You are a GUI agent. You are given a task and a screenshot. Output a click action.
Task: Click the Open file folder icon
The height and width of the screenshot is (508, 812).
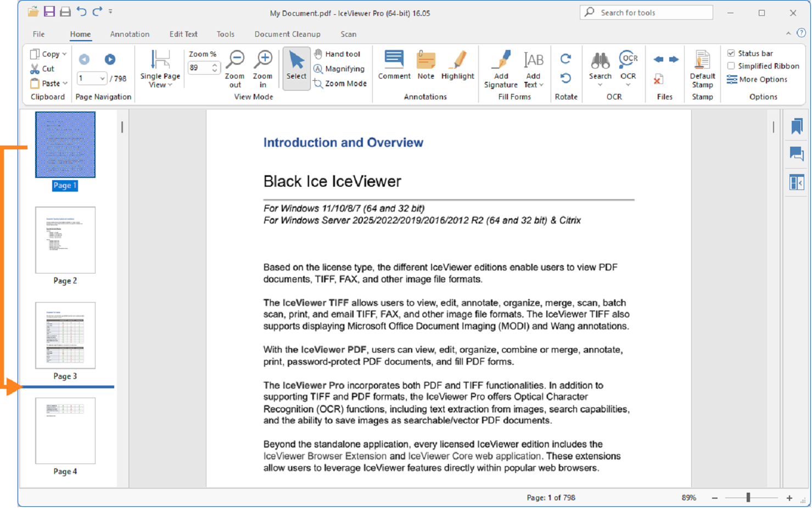pyautogui.click(x=33, y=12)
